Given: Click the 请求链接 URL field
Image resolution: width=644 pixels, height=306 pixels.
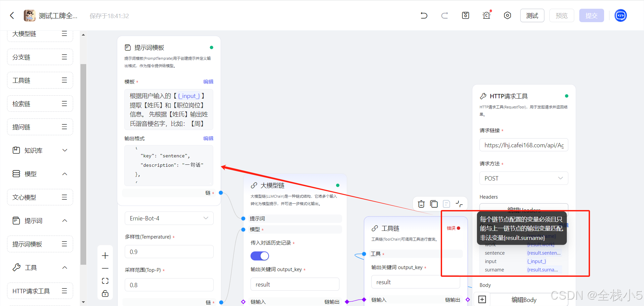Looking at the screenshot, I should tap(524, 145).
